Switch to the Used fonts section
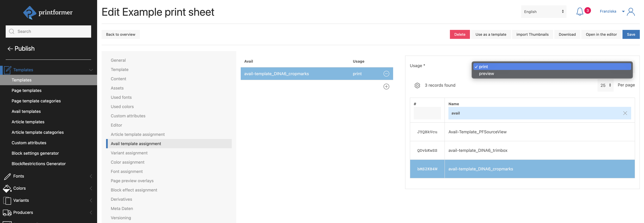Viewport: 644px width, 223px height. point(121,97)
